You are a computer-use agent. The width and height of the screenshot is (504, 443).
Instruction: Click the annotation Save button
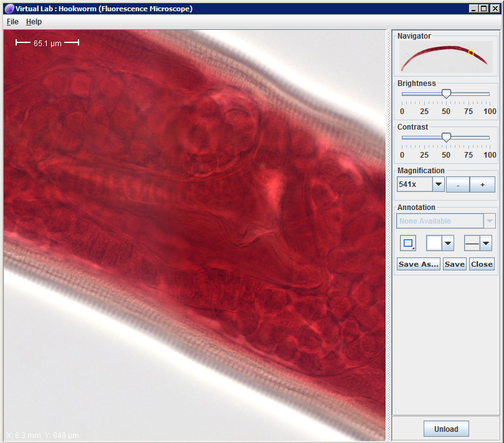coord(454,264)
